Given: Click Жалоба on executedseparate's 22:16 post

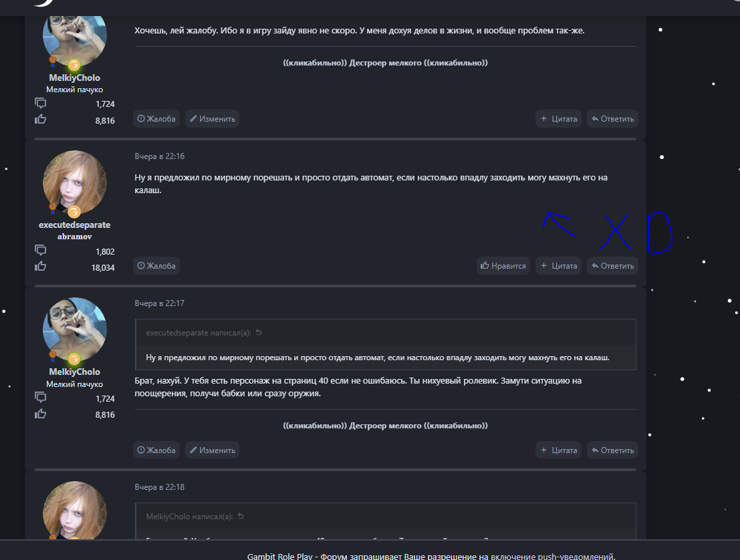Looking at the screenshot, I should click(x=156, y=265).
